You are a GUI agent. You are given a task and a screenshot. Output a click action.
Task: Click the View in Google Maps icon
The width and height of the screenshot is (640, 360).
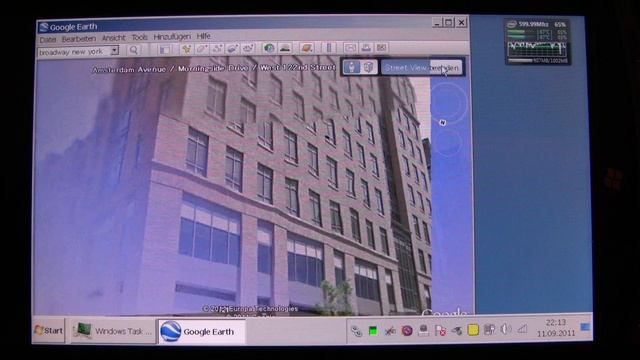(382, 48)
